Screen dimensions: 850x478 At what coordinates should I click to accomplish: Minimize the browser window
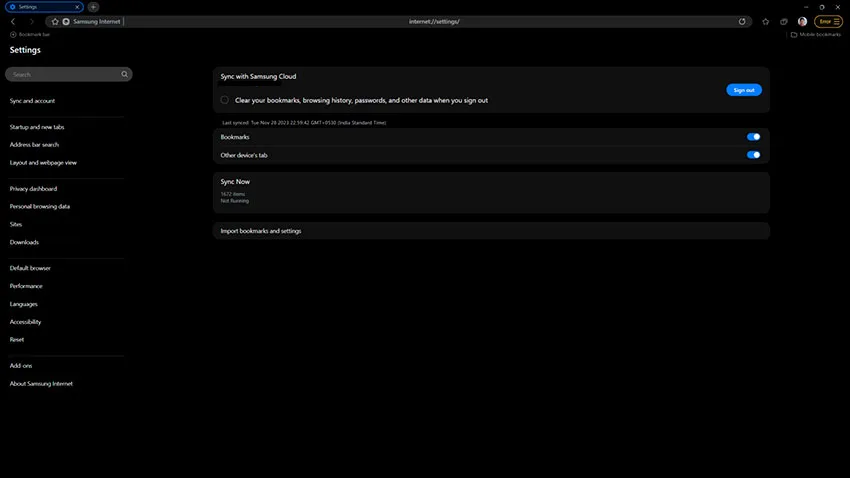(x=806, y=7)
